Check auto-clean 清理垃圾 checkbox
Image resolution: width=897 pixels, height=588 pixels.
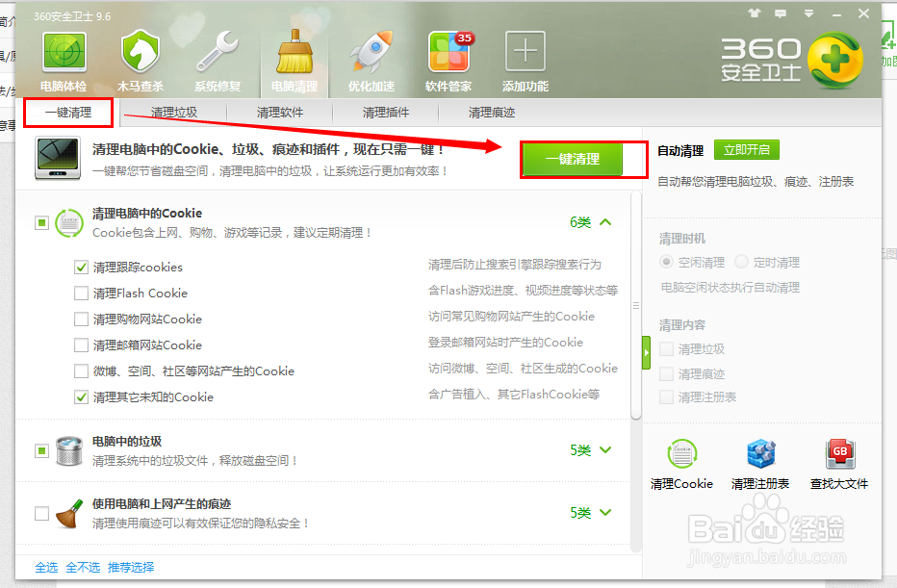point(666,349)
